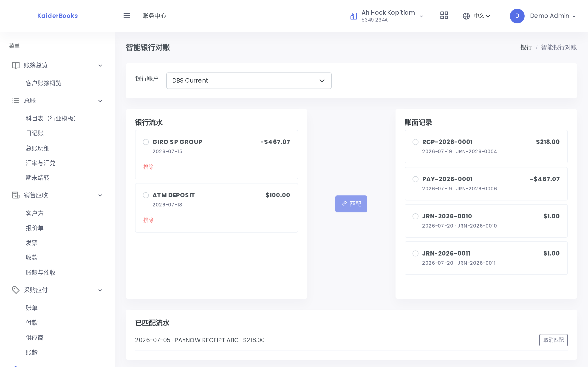Open the Ah Hock Kopitiam company switcher

click(387, 16)
